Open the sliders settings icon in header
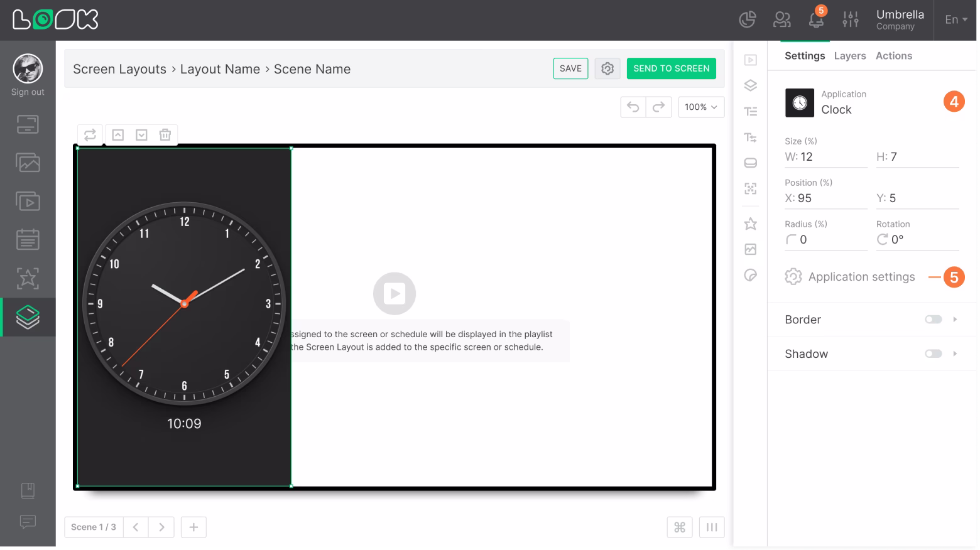Viewport: 980px width, 550px height. tap(851, 19)
